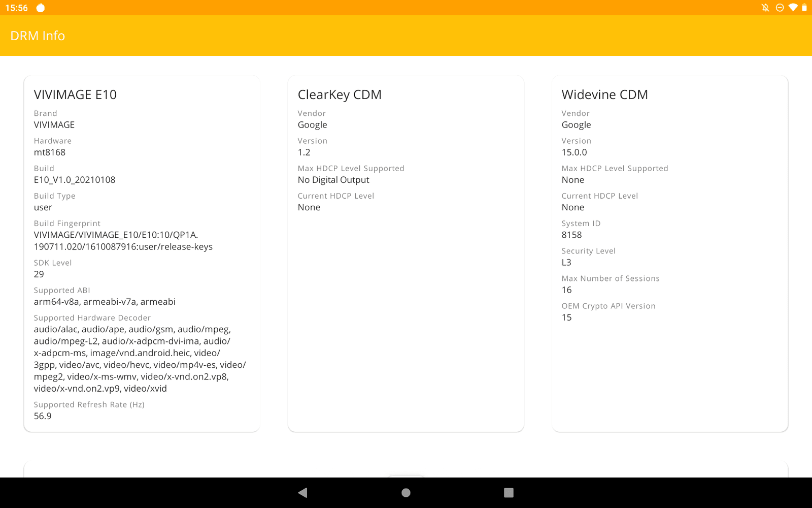Tap the Widevine version 15.0.0 value
This screenshot has width=812, height=508.
tap(574, 152)
